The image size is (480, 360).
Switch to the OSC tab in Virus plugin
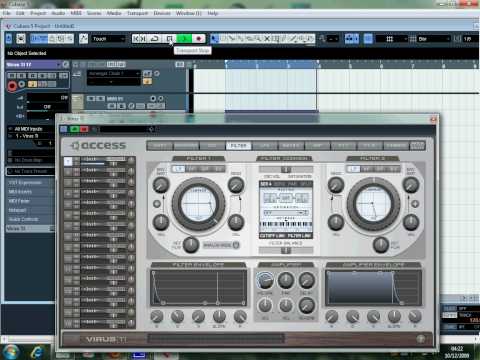212,146
